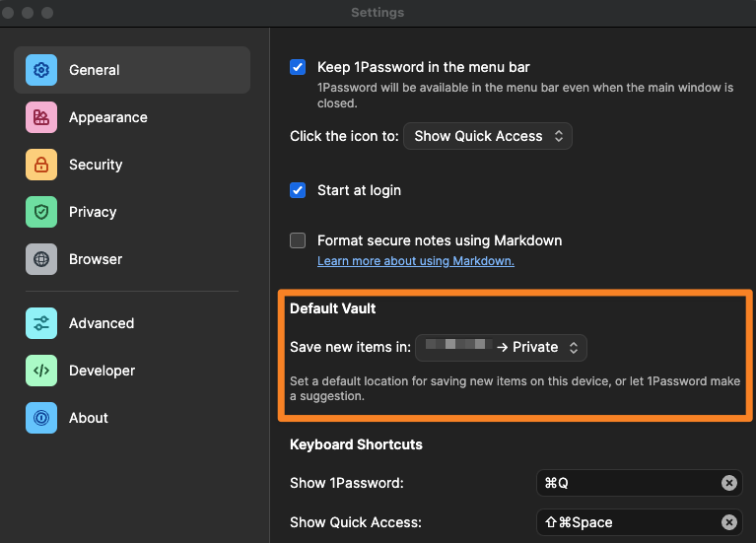This screenshot has height=543, width=756.
Task: Switch to the Appearance settings tab
Action: 107,117
